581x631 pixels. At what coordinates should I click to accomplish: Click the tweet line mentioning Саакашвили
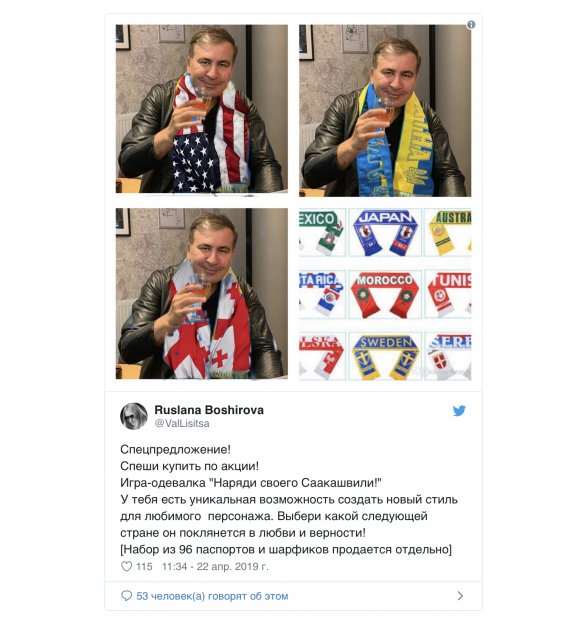(251, 483)
